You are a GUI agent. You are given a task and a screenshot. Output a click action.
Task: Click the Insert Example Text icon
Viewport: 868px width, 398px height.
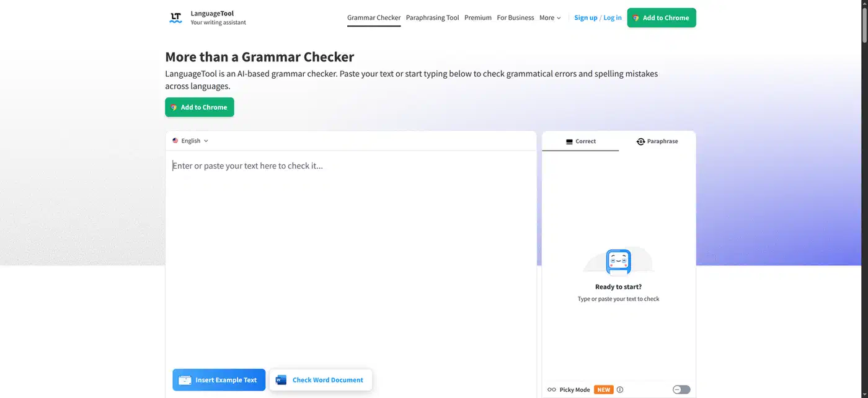(185, 380)
